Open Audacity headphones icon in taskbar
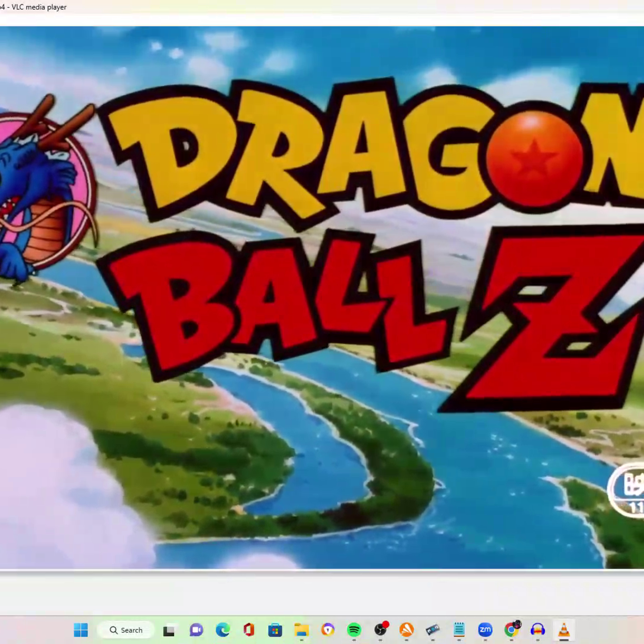The image size is (644, 644). pos(538,630)
